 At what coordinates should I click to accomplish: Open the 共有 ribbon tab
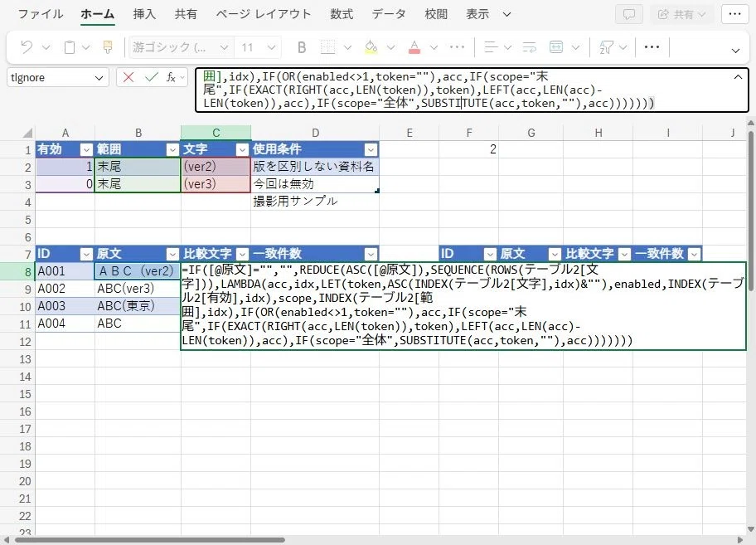coord(186,14)
